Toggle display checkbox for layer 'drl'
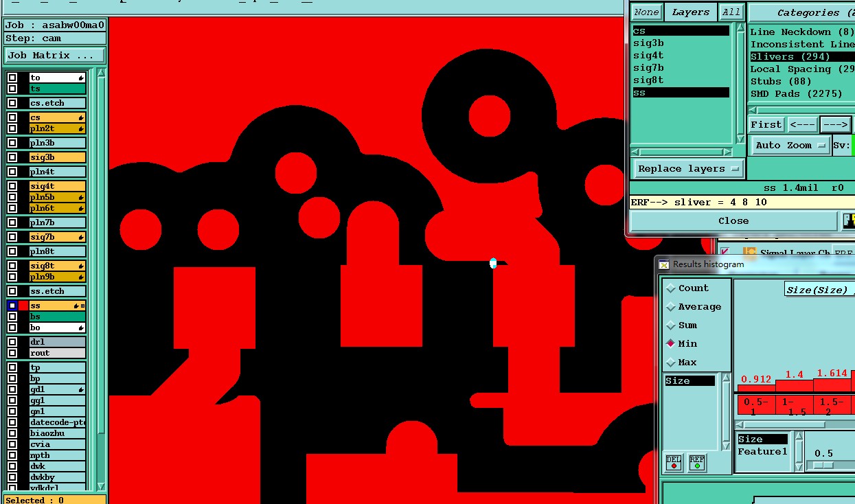Viewport: 855px width, 504px height. (12, 342)
